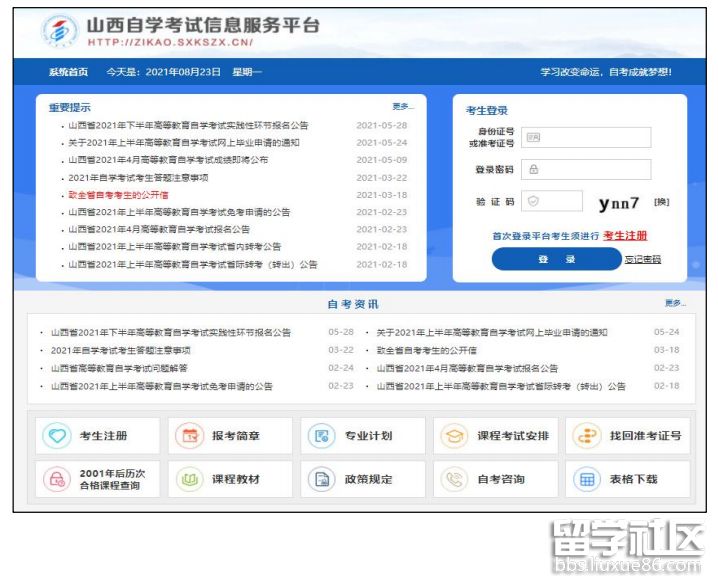The image size is (718, 587).
Task: Open 实践性环节报名公告 in 自考资讯 list
Action: (171, 332)
